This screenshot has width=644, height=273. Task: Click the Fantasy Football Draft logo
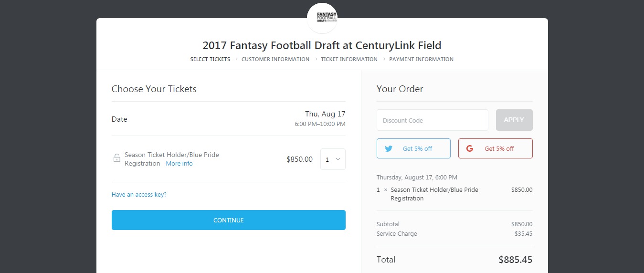click(x=322, y=18)
